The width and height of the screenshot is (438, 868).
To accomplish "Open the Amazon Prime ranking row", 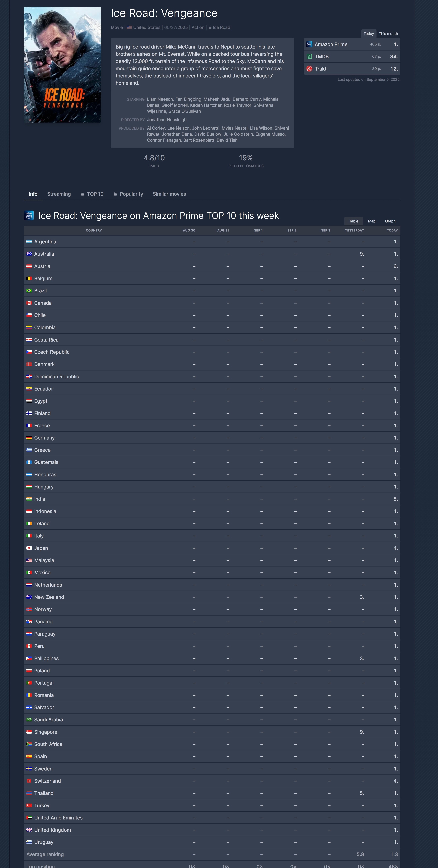I will (352, 44).
